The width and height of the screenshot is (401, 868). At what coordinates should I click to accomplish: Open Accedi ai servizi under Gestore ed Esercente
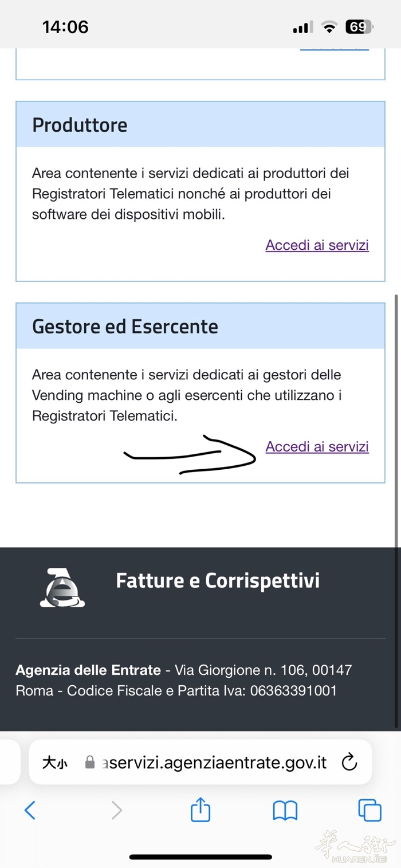pyautogui.click(x=317, y=447)
